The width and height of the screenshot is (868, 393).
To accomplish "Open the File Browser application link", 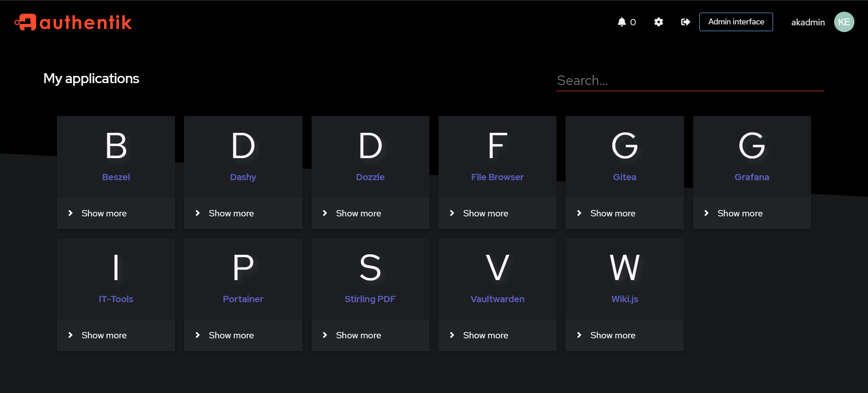I will pyautogui.click(x=497, y=177).
